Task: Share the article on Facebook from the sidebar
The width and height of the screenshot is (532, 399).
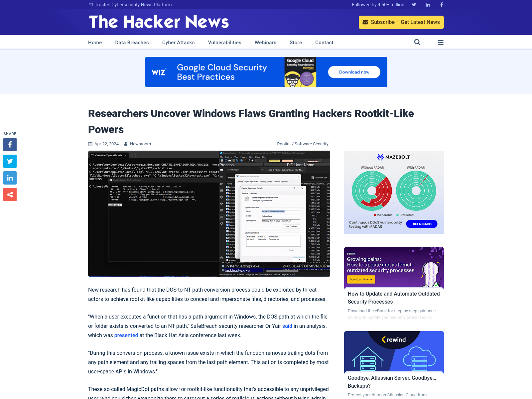Action: [10, 145]
